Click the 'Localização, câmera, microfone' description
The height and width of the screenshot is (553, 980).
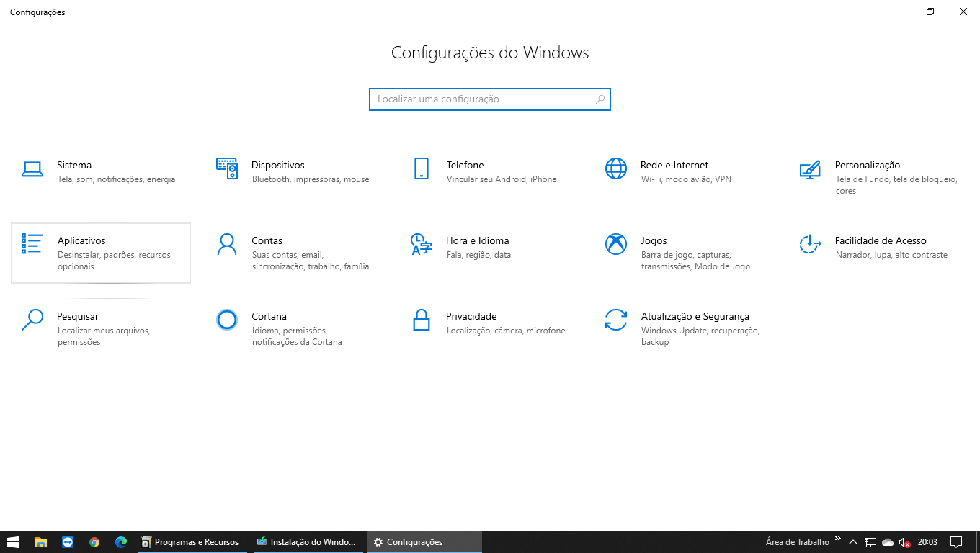pos(506,331)
